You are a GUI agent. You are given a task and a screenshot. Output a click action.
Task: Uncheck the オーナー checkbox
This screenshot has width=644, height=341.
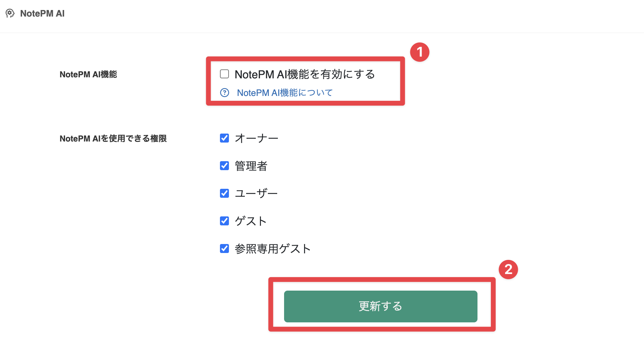[224, 138]
